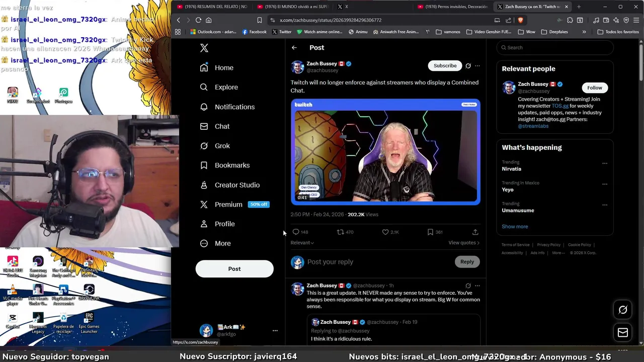Click the Reply button
Screen dimensions: 644x362
pos(467,262)
